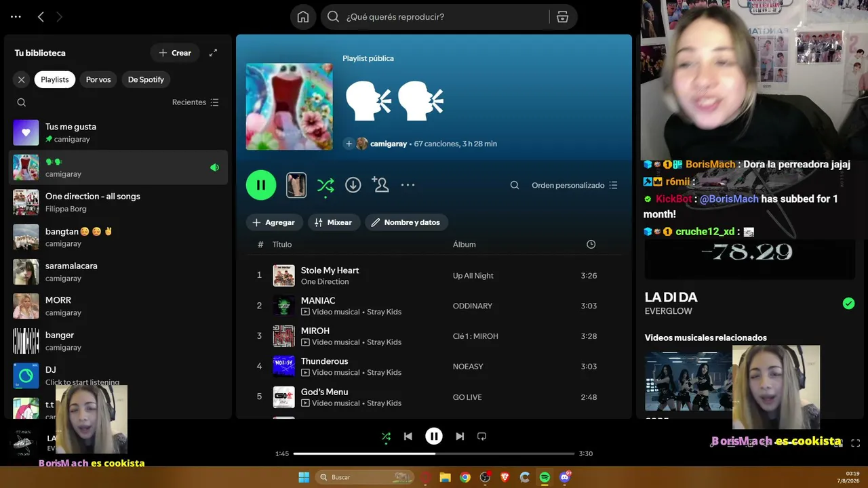This screenshot has height=488, width=868.
Task: Toggle playlist shuffle next to the pause button
Action: [325, 185]
